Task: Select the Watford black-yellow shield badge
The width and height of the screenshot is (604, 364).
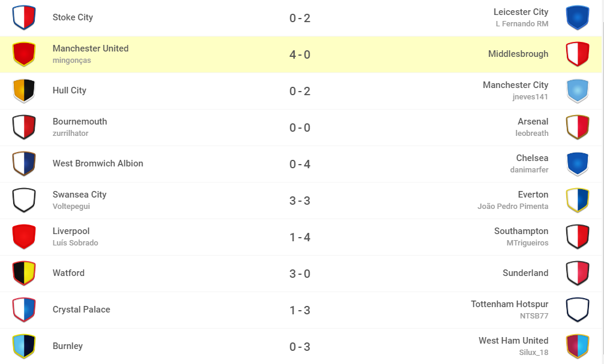Action: [x=24, y=274]
